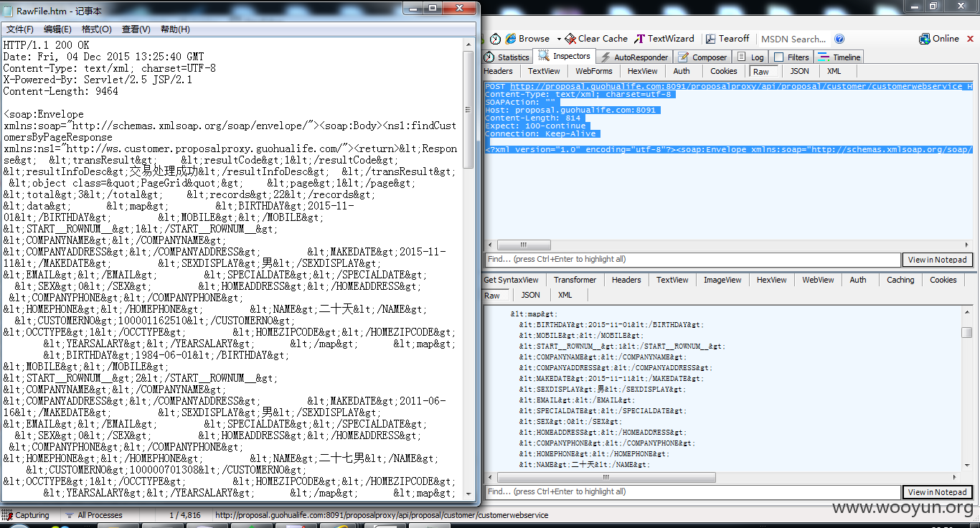This screenshot has height=528, width=980.
Task: Click the request pane Find input field
Action: click(692, 260)
